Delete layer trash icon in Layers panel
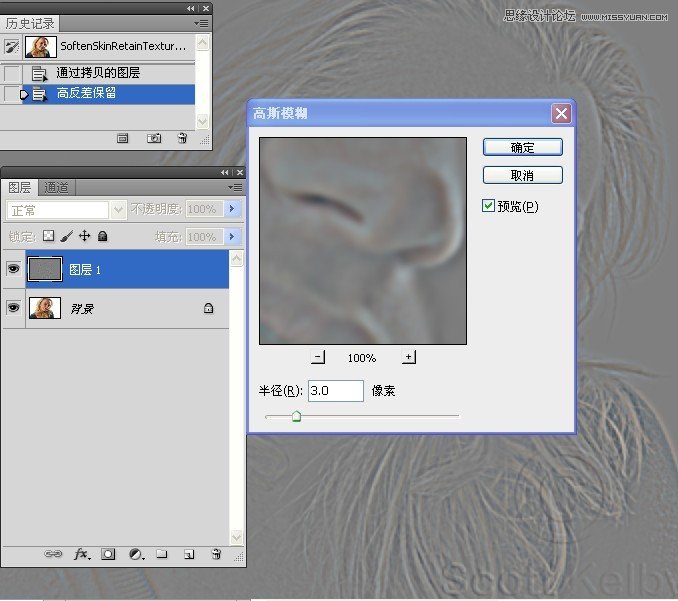Image resolution: width=678 pixels, height=601 pixels. (216, 554)
